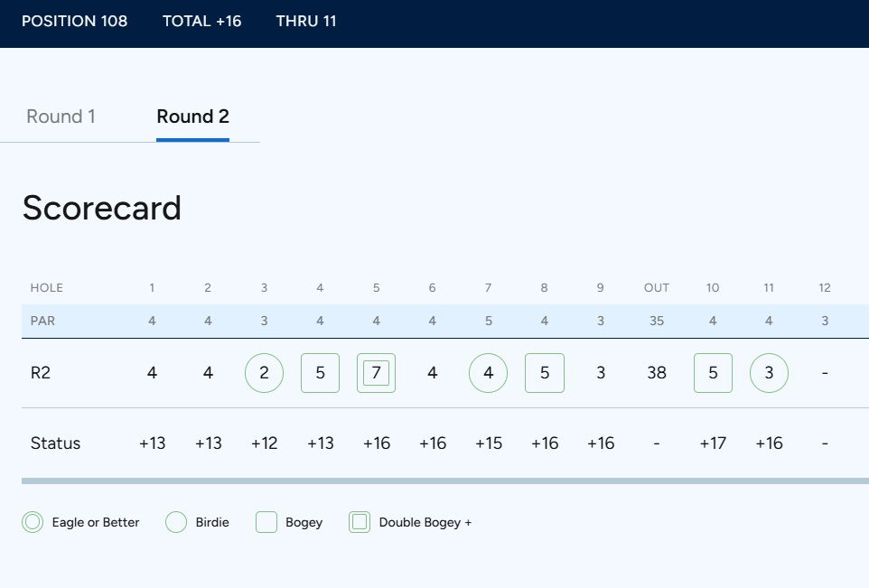Image resolution: width=869 pixels, height=588 pixels.
Task: Click the Eagle or Better legend icon
Action: (33, 522)
